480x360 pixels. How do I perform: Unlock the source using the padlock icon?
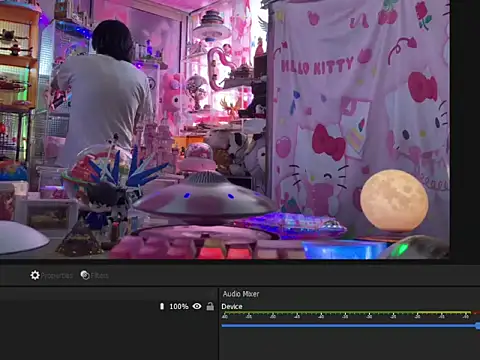point(210,306)
